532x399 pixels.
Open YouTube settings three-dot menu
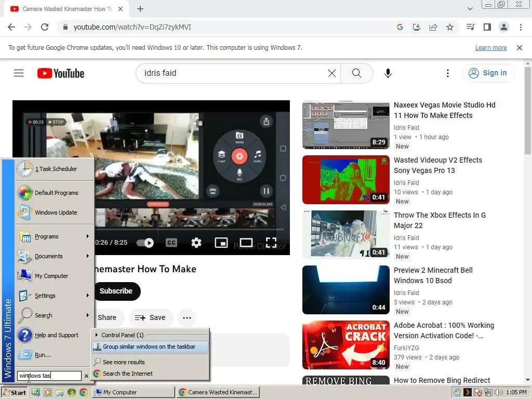coord(447,73)
